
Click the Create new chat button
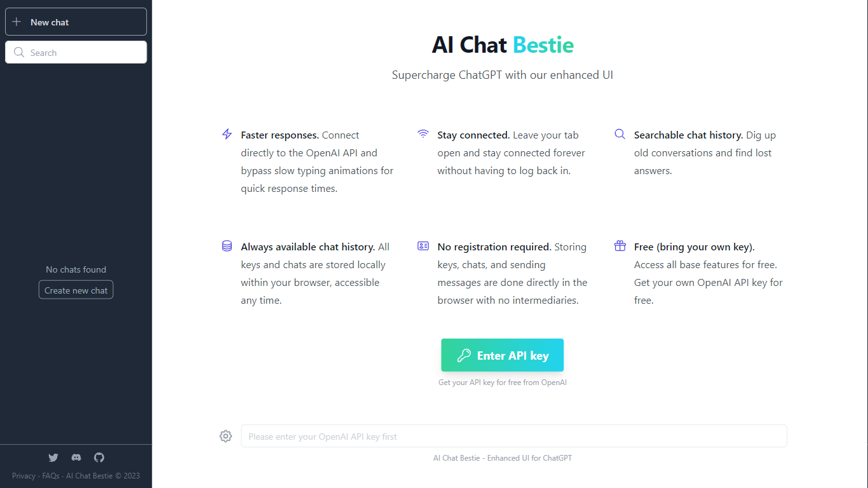tap(76, 290)
